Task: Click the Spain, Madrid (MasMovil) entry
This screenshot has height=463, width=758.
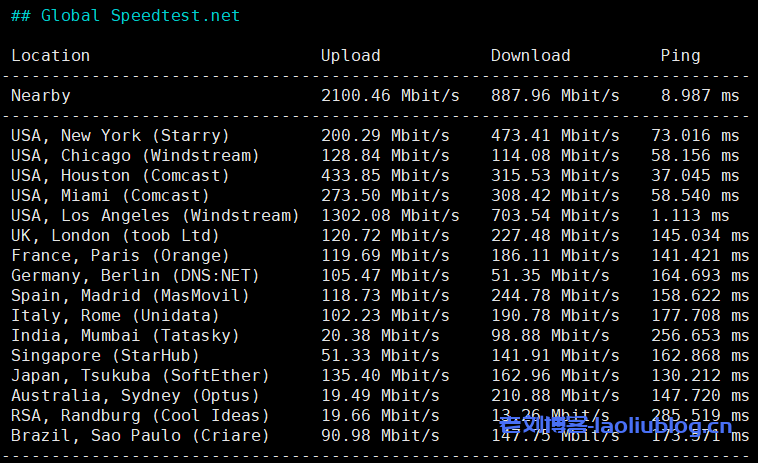Action: point(130,296)
